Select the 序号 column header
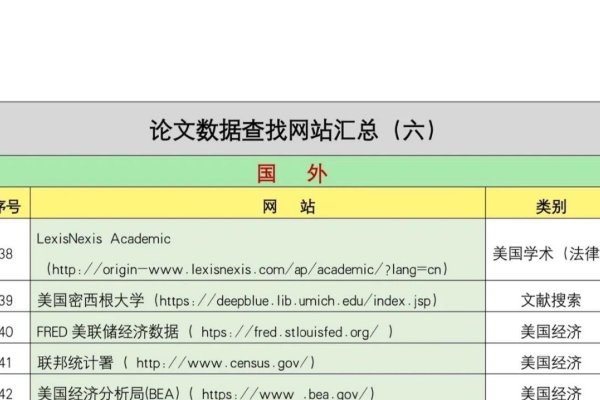Viewport: 600px width, 400px height. click(x=10, y=207)
